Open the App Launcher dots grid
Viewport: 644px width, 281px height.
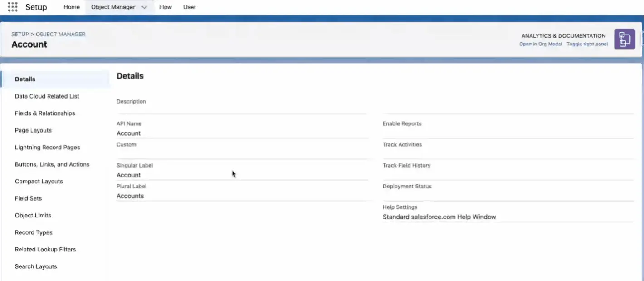click(x=13, y=7)
